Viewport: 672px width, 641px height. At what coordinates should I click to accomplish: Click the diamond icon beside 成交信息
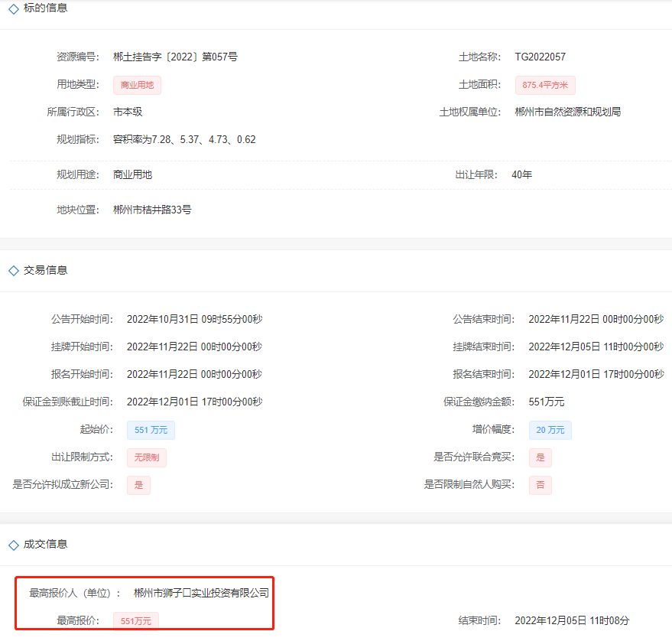pyautogui.click(x=13, y=545)
